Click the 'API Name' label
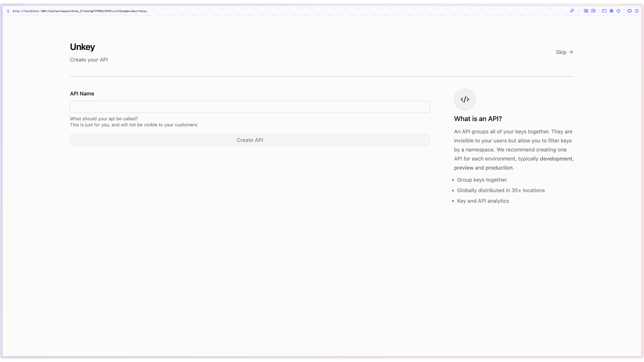This screenshot has height=362, width=644. (82, 94)
